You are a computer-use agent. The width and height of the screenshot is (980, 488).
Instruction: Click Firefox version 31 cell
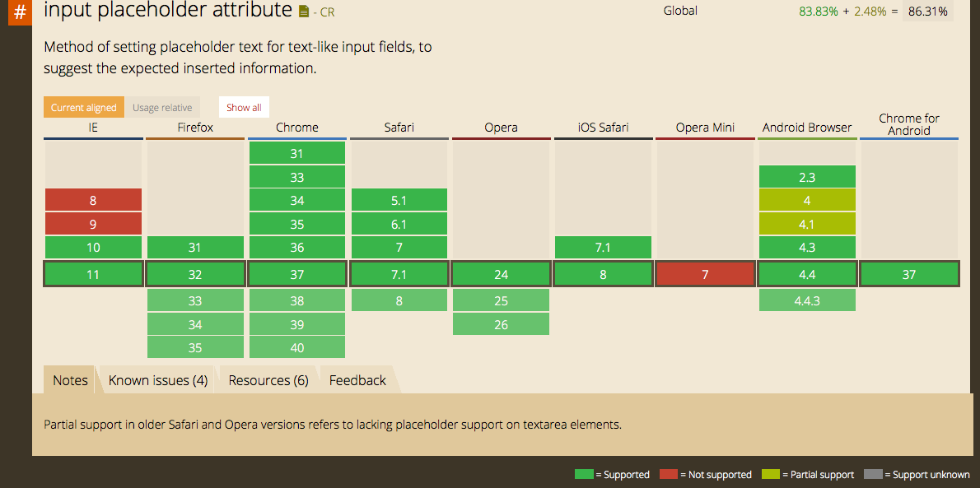[195, 248]
